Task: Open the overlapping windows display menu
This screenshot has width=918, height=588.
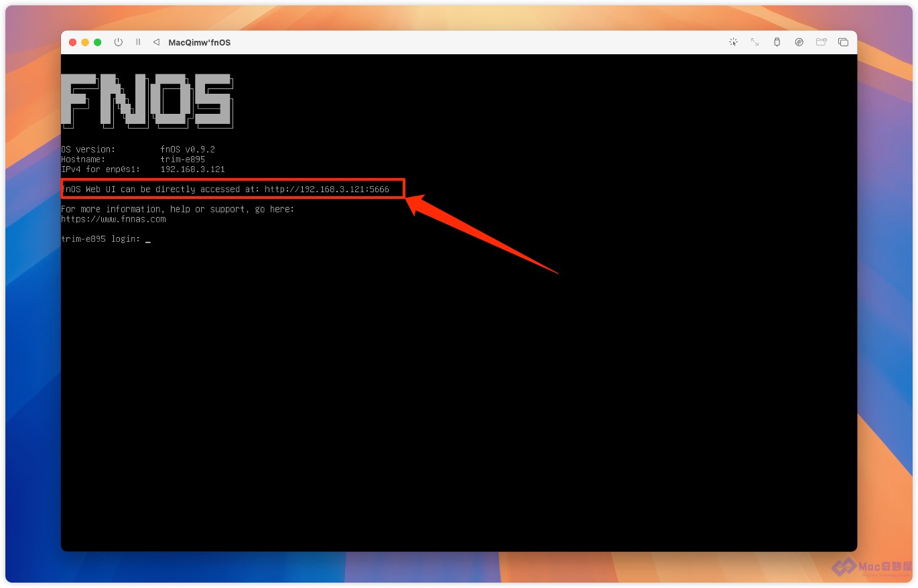Action: tap(843, 42)
